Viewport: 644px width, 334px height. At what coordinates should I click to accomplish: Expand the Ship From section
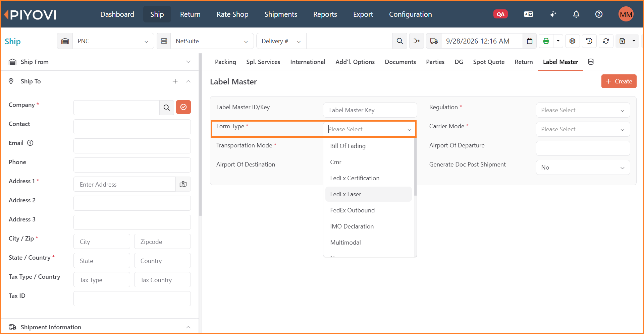[188, 62]
